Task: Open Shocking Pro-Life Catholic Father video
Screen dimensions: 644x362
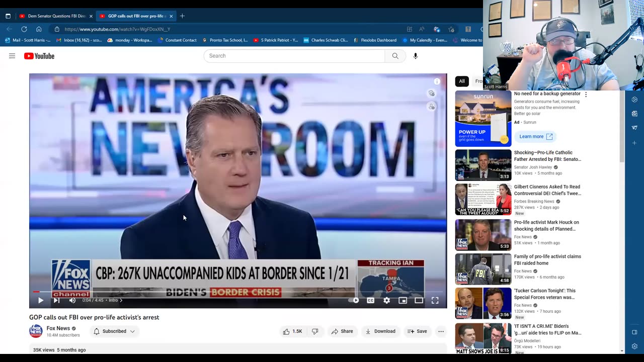Action: coord(547,156)
